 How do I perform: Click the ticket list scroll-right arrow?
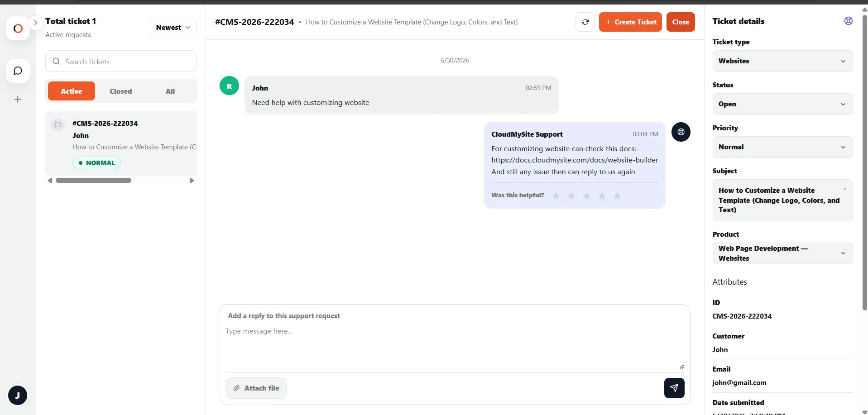pos(192,181)
